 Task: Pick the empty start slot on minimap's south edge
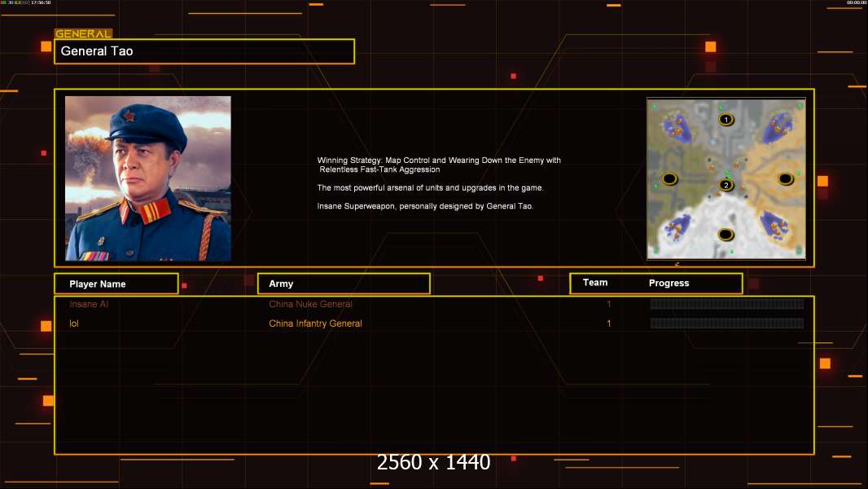(726, 235)
